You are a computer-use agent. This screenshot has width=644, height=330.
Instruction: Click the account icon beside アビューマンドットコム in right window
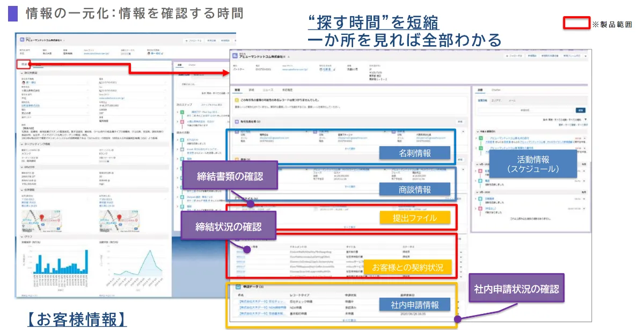point(235,56)
